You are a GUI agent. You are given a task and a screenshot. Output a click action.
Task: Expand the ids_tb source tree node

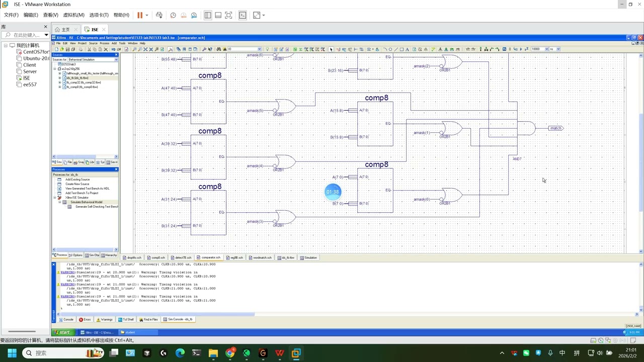(60, 78)
